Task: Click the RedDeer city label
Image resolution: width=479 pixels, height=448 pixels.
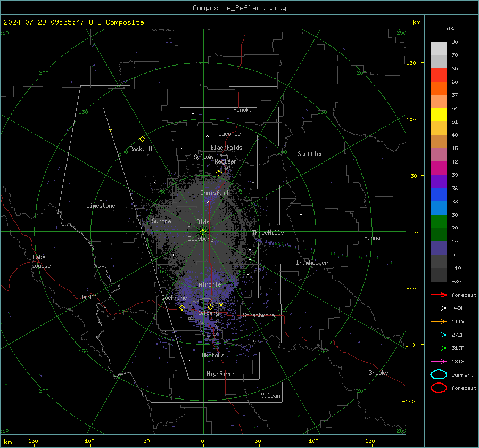Action: (x=226, y=161)
